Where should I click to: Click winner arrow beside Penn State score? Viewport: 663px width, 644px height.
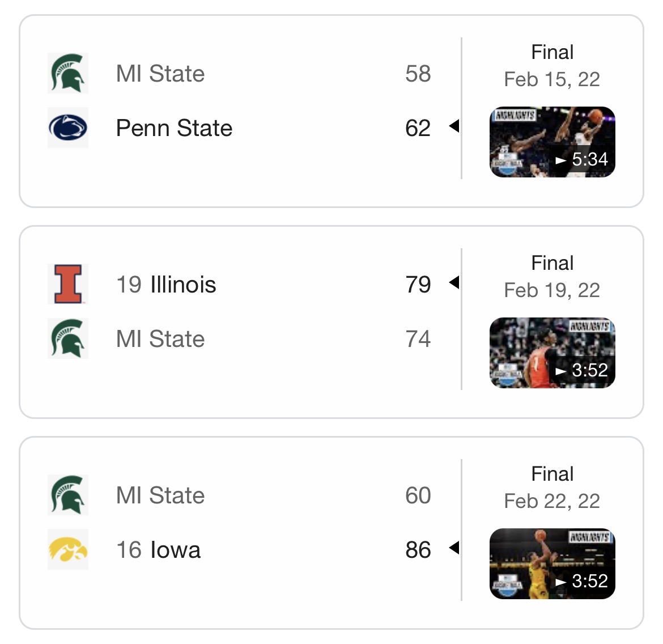pos(454,126)
